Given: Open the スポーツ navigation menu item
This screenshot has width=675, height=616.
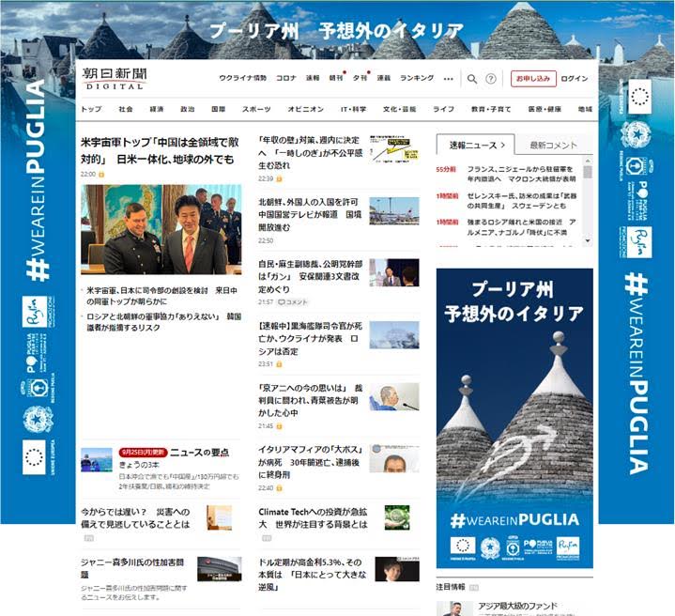Looking at the screenshot, I should [255, 109].
